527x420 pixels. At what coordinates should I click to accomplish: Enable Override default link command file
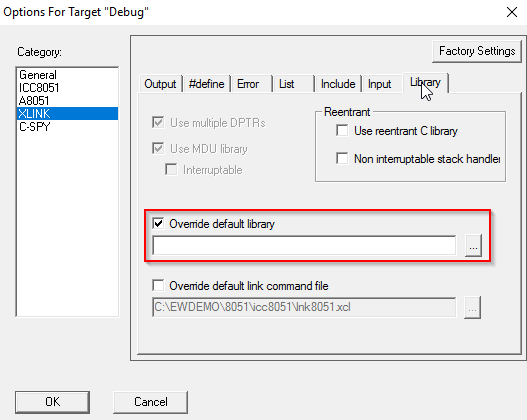pyautogui.click(x=158, y=286)
